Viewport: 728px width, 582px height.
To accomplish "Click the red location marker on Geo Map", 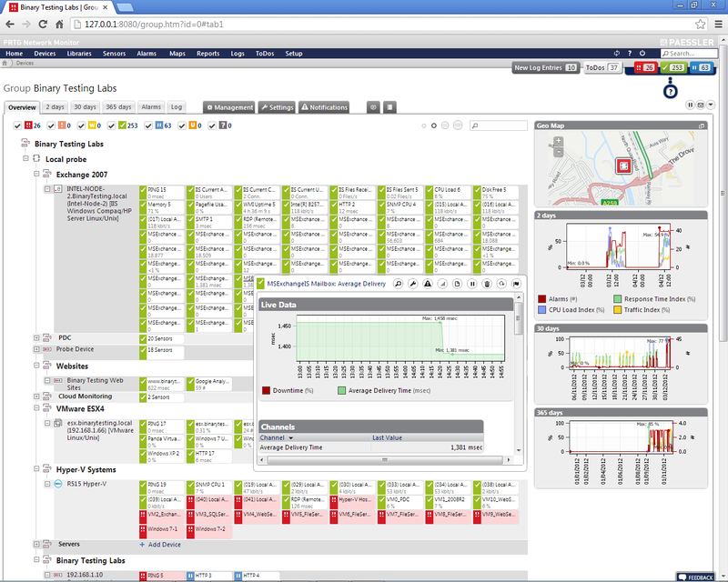I will pyautogui.click(x=623, y=166).
